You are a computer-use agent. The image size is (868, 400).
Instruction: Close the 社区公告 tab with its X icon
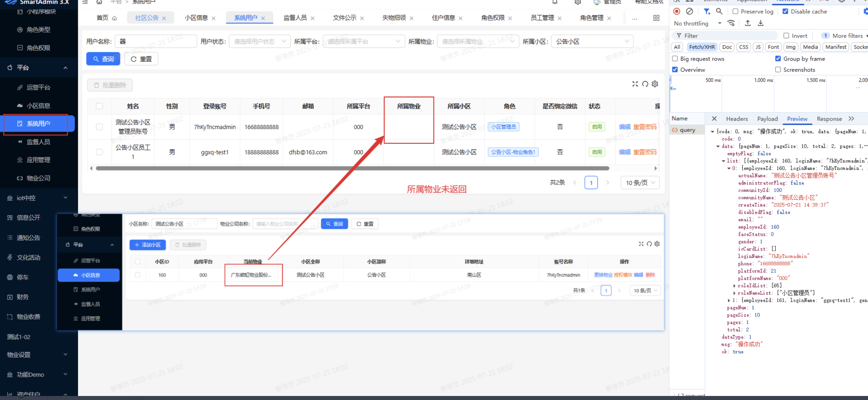pyautogui.click(x=164, y=18)
